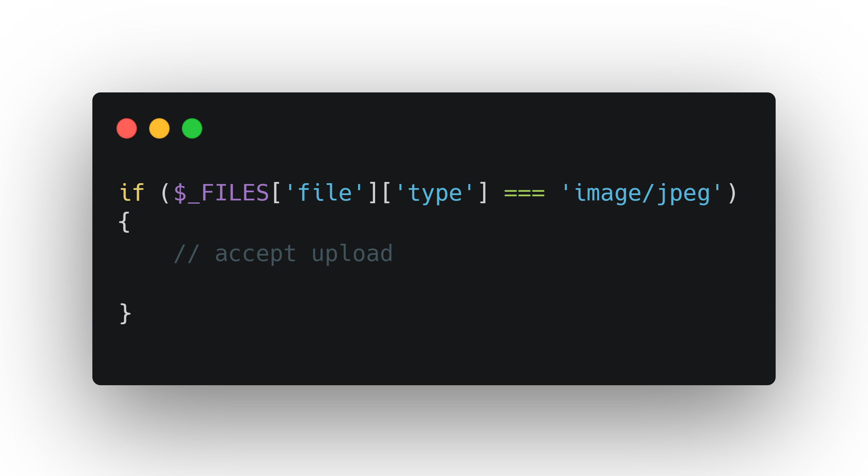
Task: Click the ][ brackets between file and type
Action: click(380, 193)
